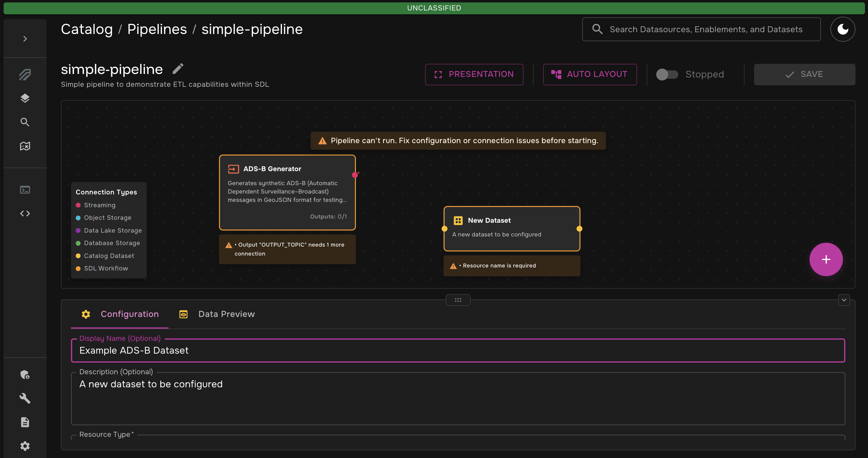Click the Object Storage legend entry
This screenshot has width=868, height=458.
(x=104, y=218)
